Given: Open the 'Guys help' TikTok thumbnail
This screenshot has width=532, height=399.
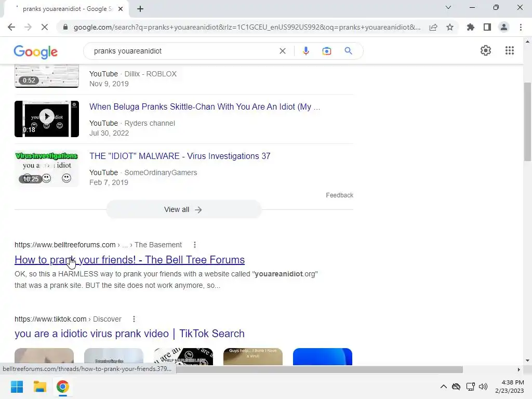Looking at the screenshot, I should (x=253, y=356).
